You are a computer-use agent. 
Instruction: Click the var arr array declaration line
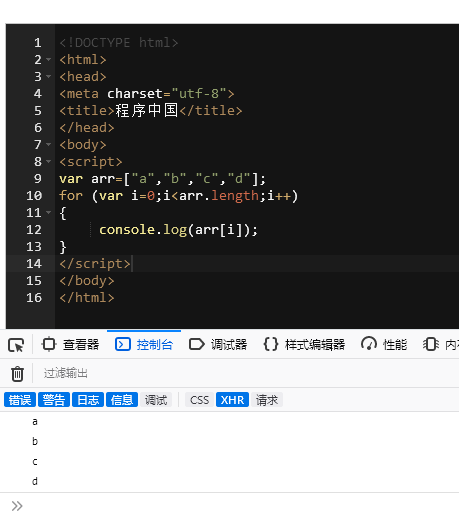pyautogui.click(x=163, y=179)
